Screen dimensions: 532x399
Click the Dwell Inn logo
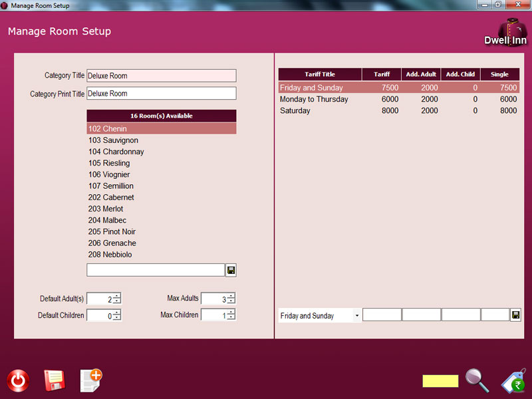tap(505, 32)
